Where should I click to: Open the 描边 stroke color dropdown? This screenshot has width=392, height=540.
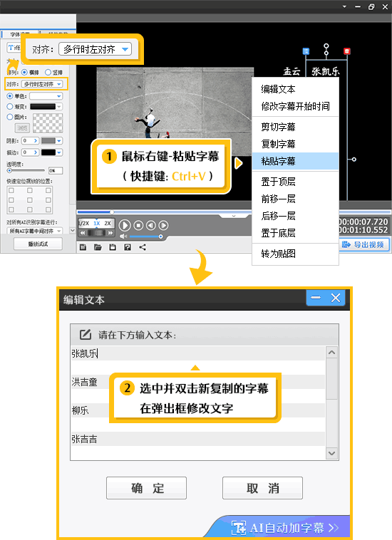tap(59, 152)
